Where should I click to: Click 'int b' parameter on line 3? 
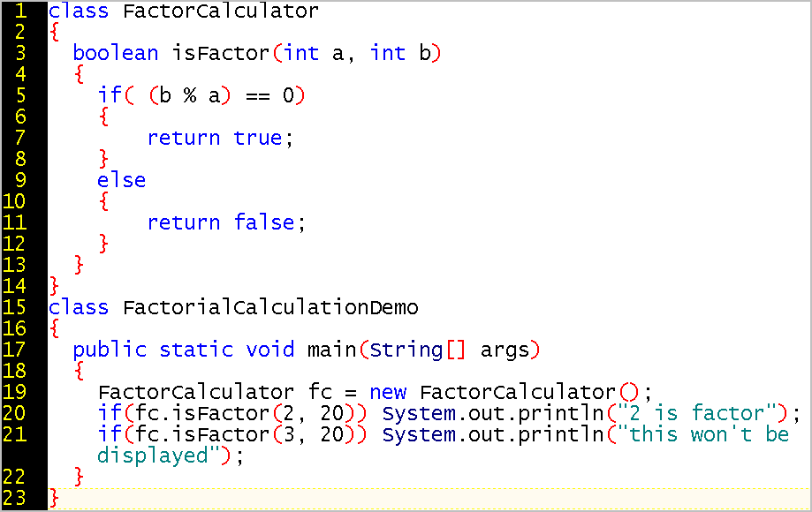pyautogui.click(x=400, y=53)
